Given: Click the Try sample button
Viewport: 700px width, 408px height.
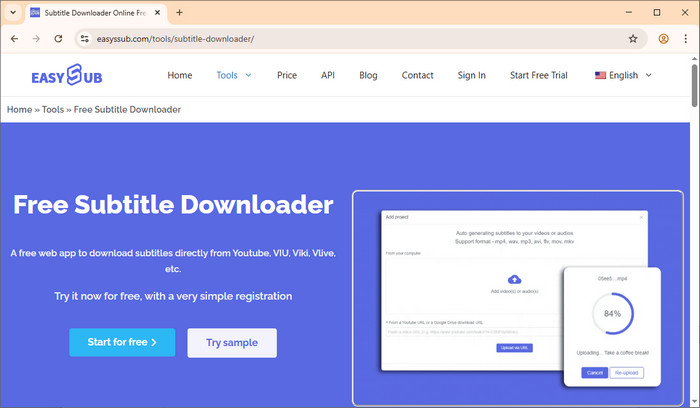Looking at the screenshot, I should [x=232, y=343].
